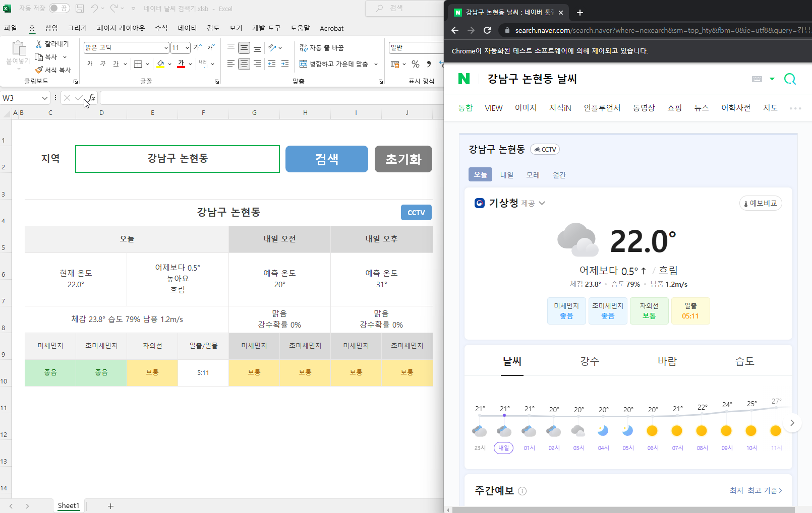The width and height of the screenshot is (812, 513).
Task: Toggle middle vertical alignment
Action: [244, 47]
